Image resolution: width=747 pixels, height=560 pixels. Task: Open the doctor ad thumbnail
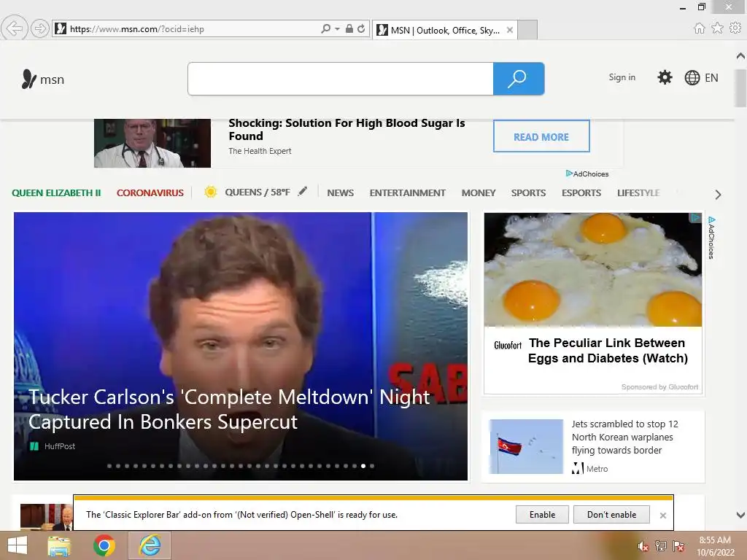point(152,143)
